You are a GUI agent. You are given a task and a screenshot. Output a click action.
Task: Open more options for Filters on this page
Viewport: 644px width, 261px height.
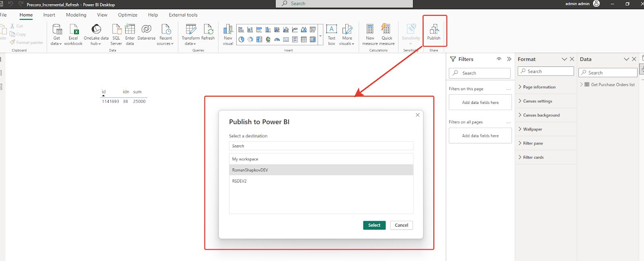[508, 89]
